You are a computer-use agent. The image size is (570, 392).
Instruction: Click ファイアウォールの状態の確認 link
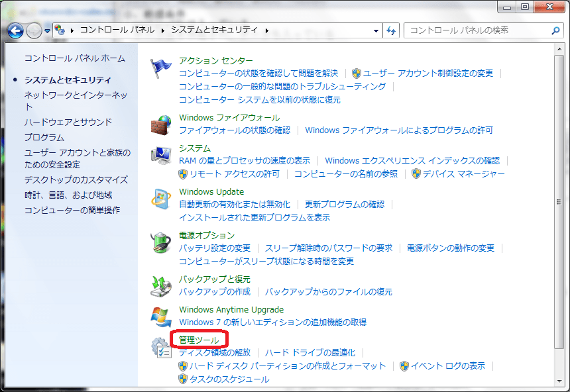[x=235, y=130]
